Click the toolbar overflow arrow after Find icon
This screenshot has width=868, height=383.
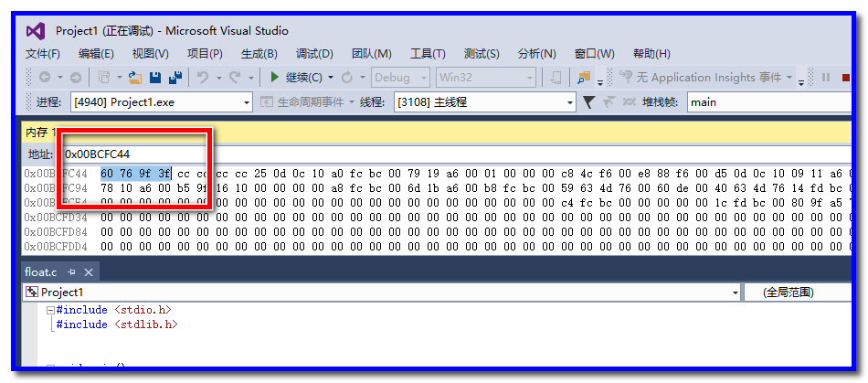click(x=599, y=83)
